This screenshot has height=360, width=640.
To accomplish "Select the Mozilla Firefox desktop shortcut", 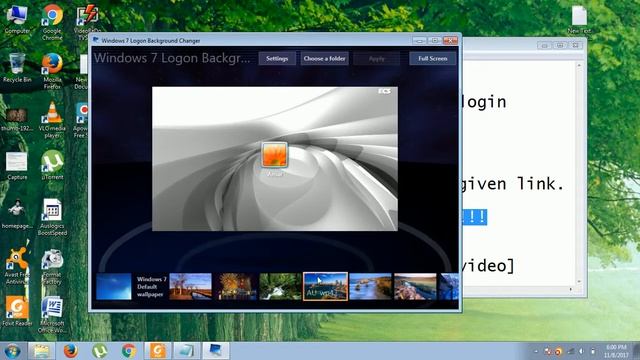I will click(x=52, y=71).
